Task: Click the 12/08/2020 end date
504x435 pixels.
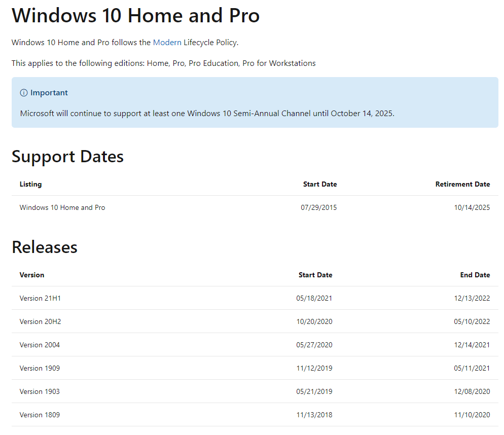Action: click(x=472, y=391)
